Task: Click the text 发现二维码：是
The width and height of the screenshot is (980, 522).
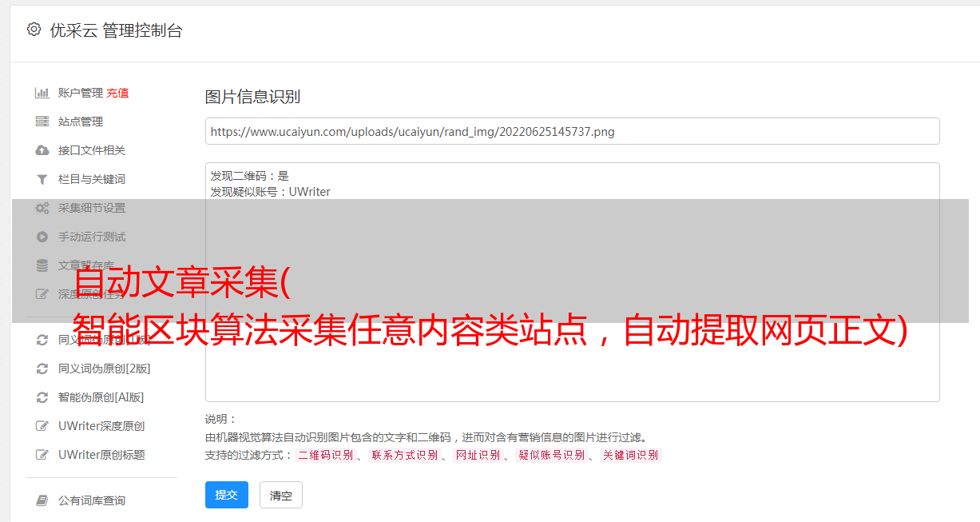Action: click(x=250, y=176)
